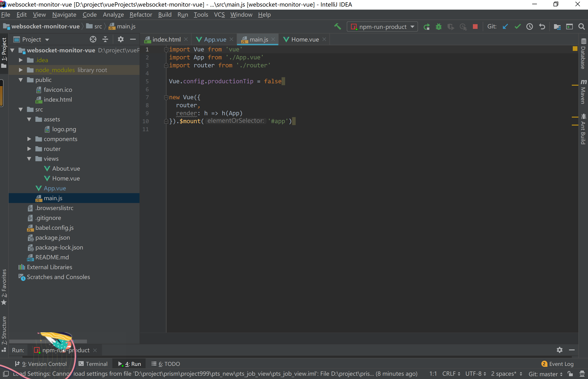Open the npm-run-product run configuration dropdown
Viewport: 588px width, 379px height.
click(x=382, y=27)
